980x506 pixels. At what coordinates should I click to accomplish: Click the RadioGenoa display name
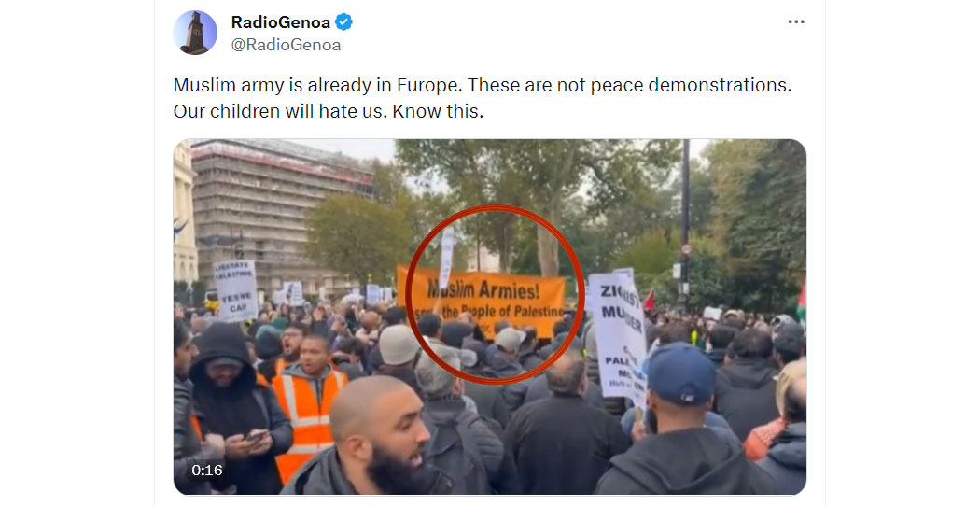281,22
